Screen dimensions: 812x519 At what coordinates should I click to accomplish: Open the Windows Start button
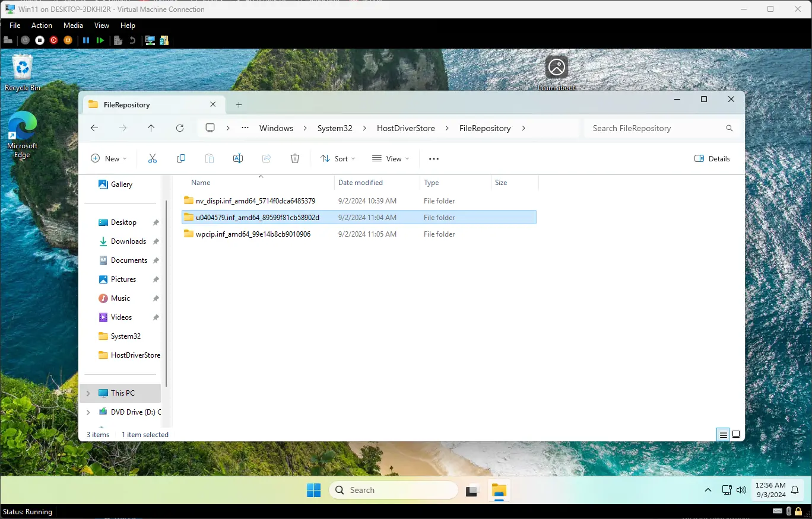coord(313,490)
